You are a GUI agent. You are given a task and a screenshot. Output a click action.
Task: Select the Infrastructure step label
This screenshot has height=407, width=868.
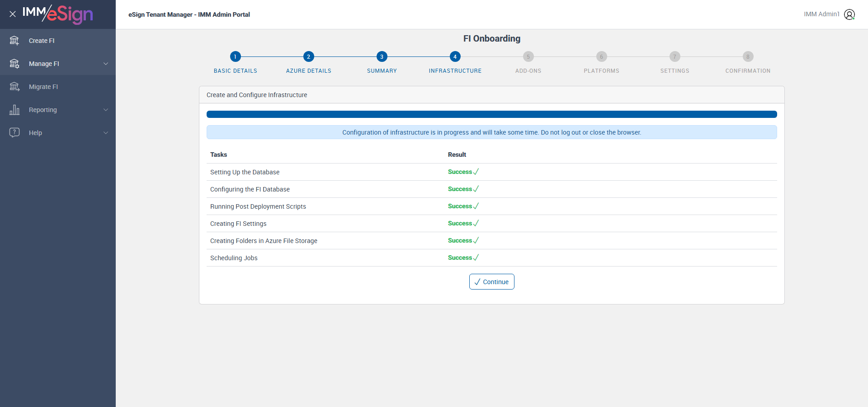coord(455,71)
